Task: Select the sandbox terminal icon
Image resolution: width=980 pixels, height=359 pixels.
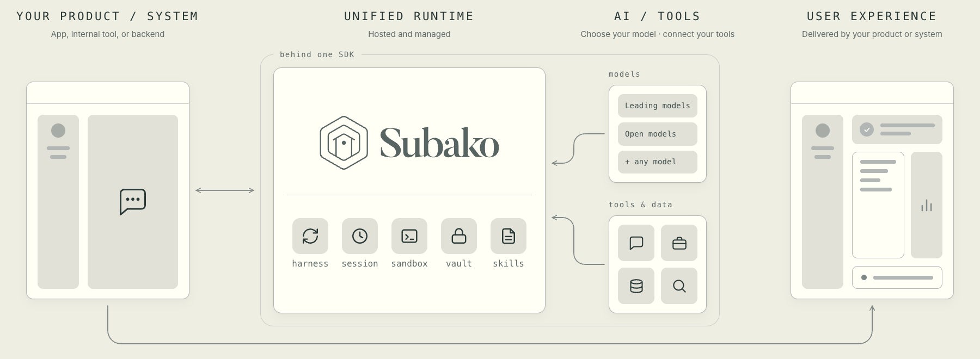Action: [409, 236]
